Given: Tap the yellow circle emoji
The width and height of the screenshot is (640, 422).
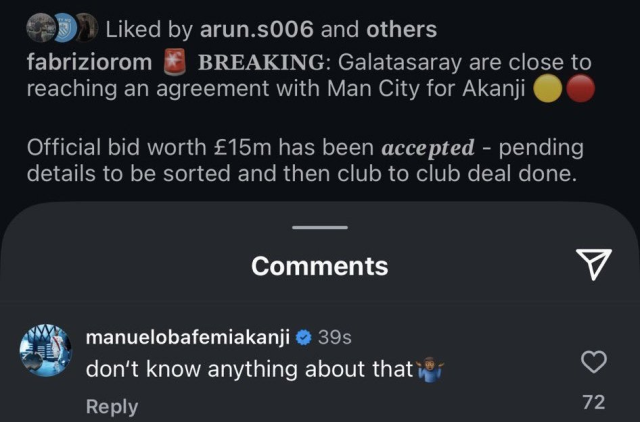Looking at the screenshot, I should [x=547, y=90].
